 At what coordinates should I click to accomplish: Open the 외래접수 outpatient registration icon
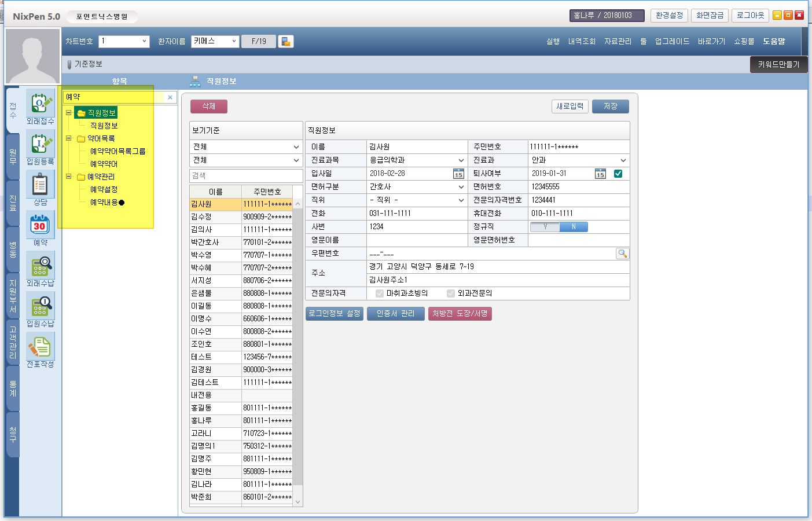[x=40, y=103]
